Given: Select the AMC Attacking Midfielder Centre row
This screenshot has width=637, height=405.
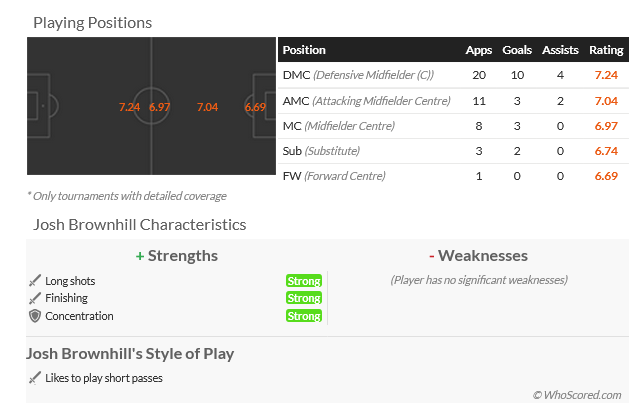Looking at the screenshot, I should [x=453, y=101].
